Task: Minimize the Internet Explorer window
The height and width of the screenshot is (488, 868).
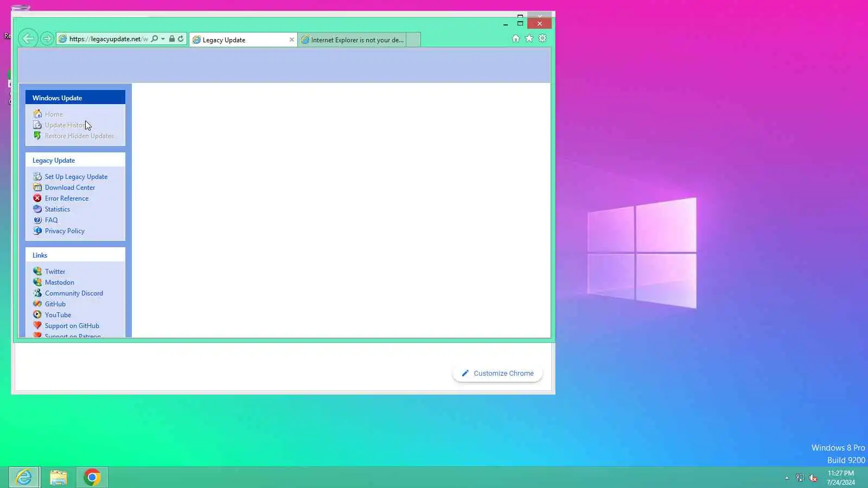Action: 506,24
